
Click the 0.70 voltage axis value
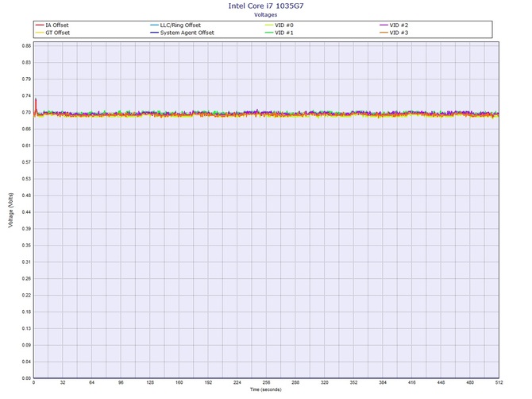click(x=26, y=112)
